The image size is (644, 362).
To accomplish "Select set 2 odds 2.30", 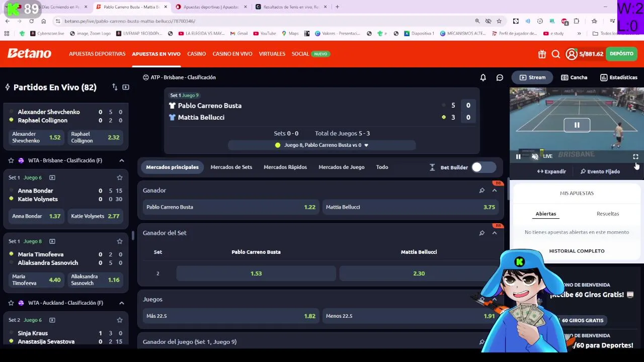I will (x=419, y=274).
